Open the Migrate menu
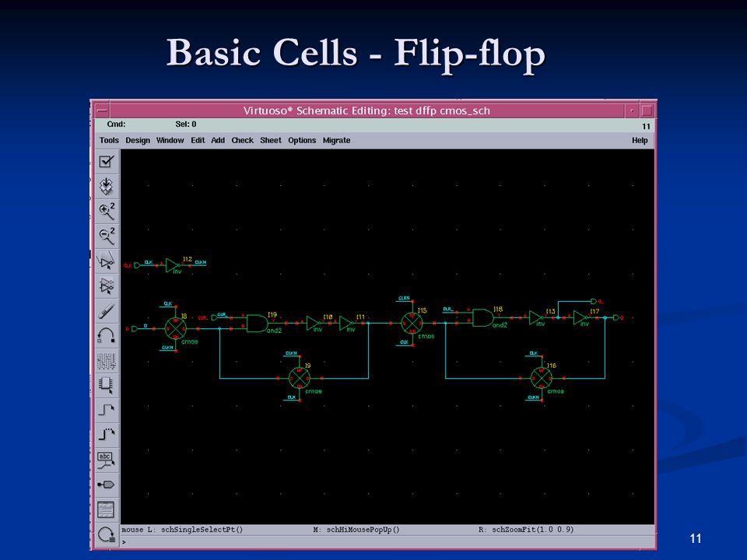The width and height of the screenshot is (747, 560). (336, 141)
